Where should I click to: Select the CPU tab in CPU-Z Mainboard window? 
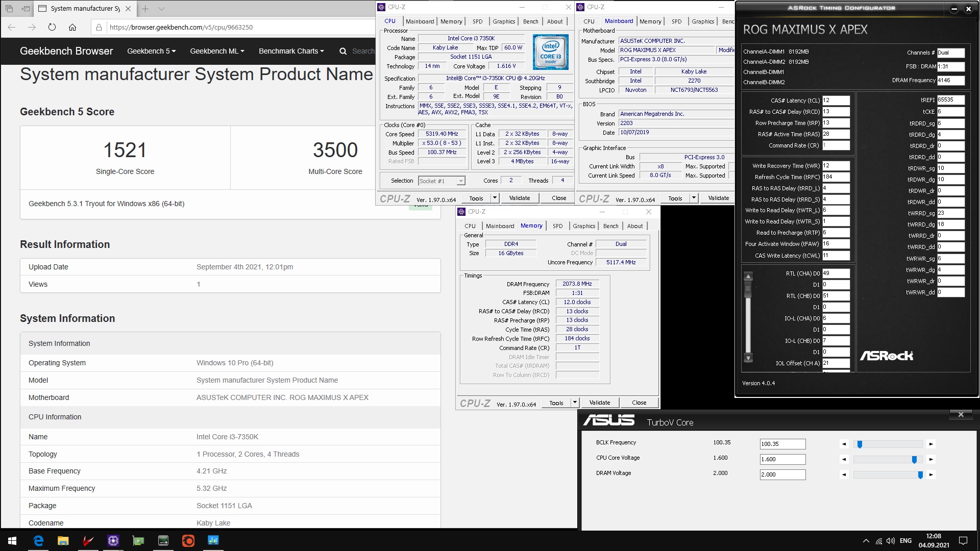[x=589, y=21]
